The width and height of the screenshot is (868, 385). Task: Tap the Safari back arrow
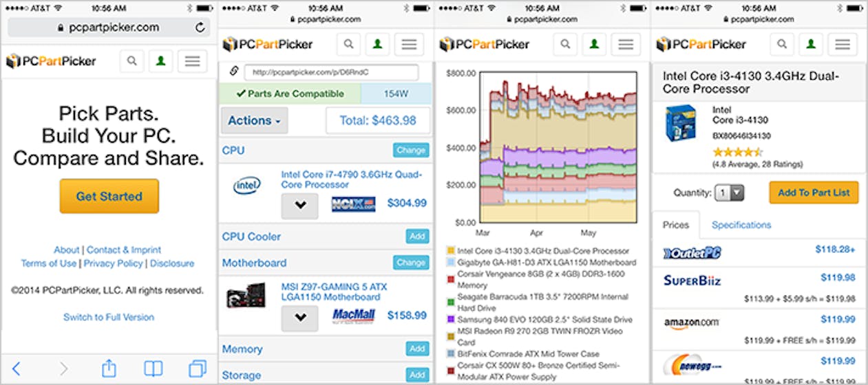[17, 368]
